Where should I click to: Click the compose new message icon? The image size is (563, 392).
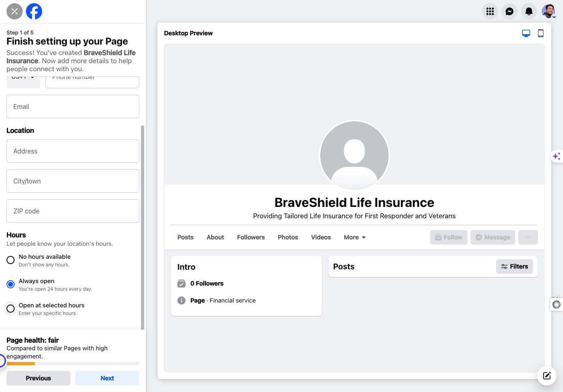tap(547, 376)
